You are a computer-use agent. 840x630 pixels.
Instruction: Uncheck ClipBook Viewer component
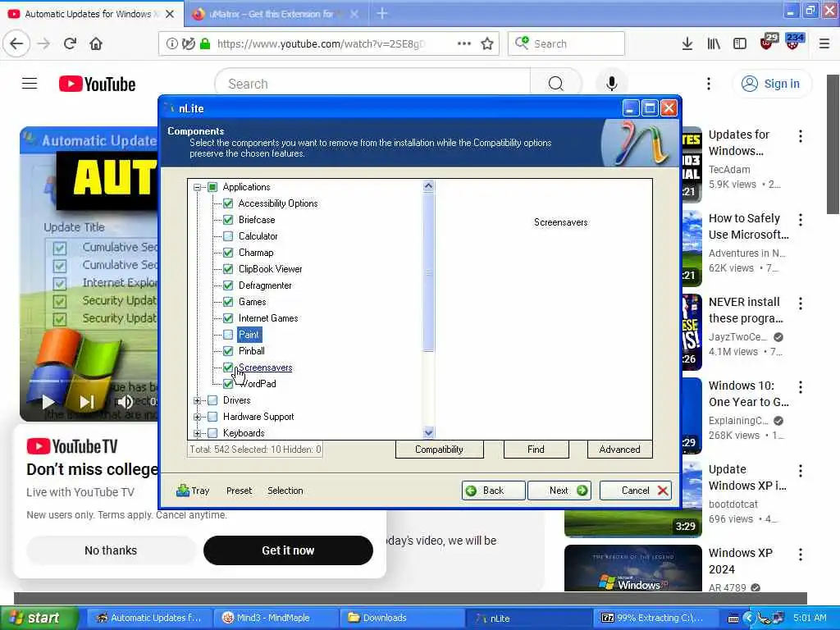click(x=228, y=269)
